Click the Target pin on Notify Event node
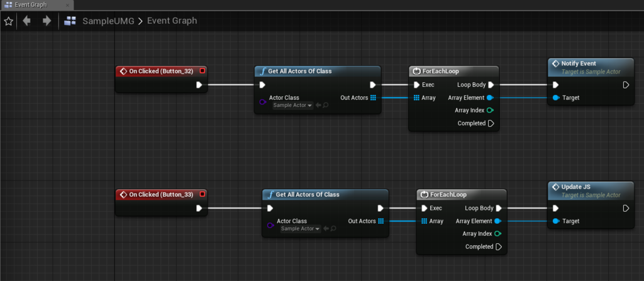 pos(556,98)
